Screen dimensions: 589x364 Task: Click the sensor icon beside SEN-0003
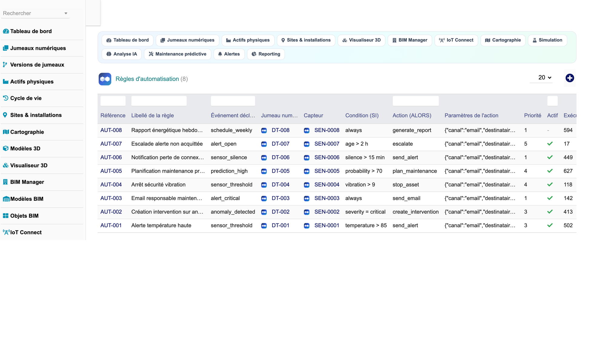point(307,199)
